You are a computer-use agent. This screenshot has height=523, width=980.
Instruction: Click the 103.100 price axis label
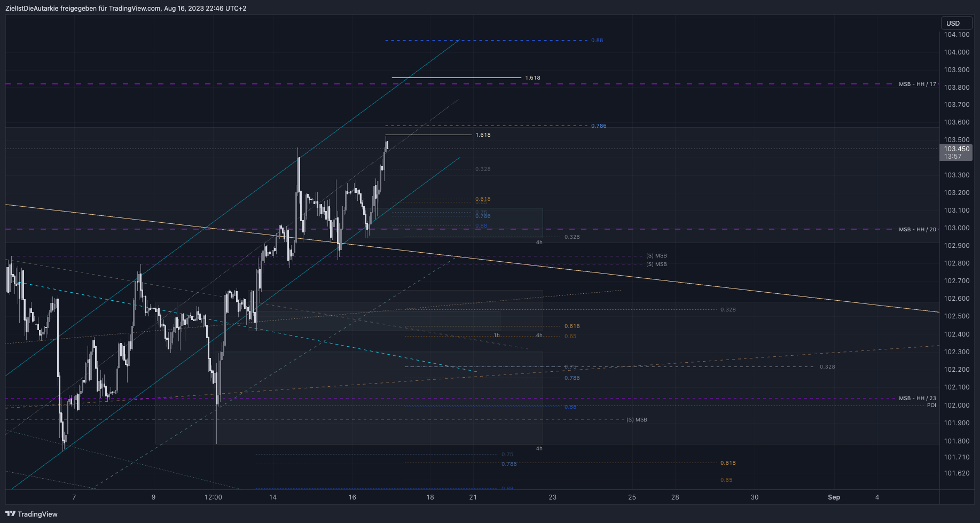(x=957, y=210)
